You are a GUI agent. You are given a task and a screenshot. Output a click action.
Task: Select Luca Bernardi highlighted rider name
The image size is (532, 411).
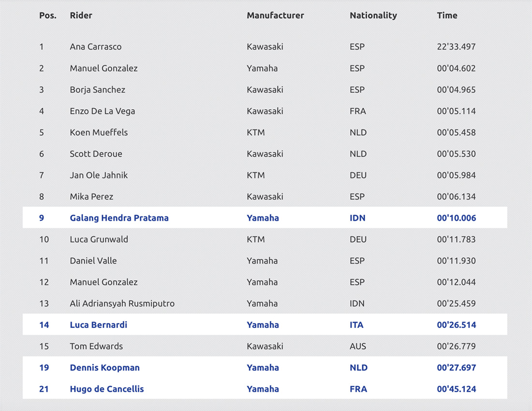coord(98,325)
